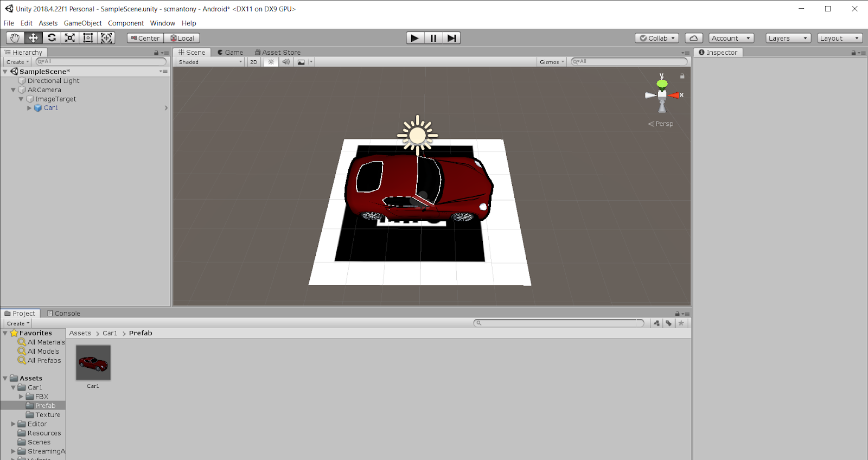Toggle 2D view mode
Image resolution: width=868 pixels, height=460 pixels.
[254, 62]
